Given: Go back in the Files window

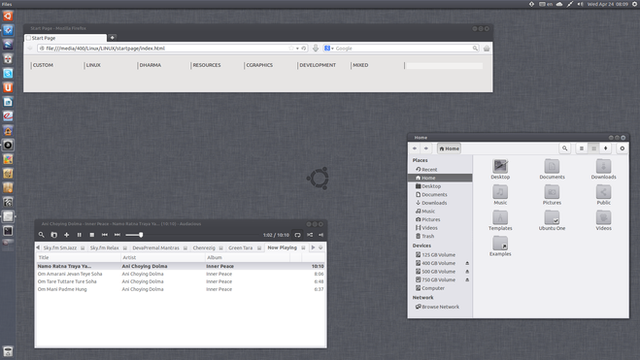Looking at the screenshot, I should 415,149.
